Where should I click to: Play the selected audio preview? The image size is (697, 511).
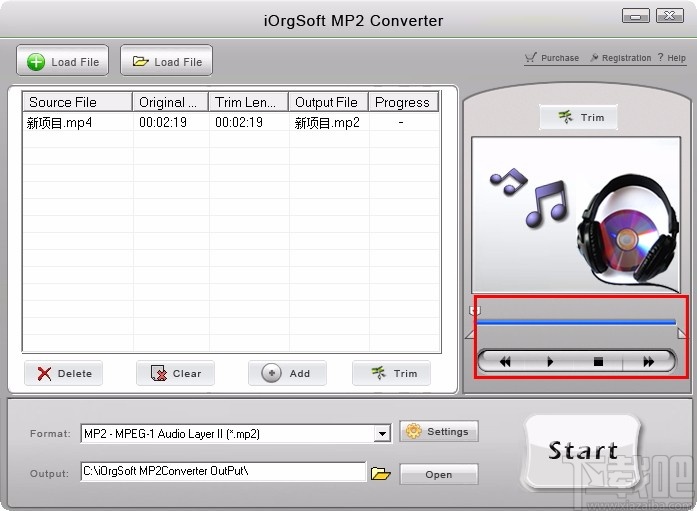[550, 361]
